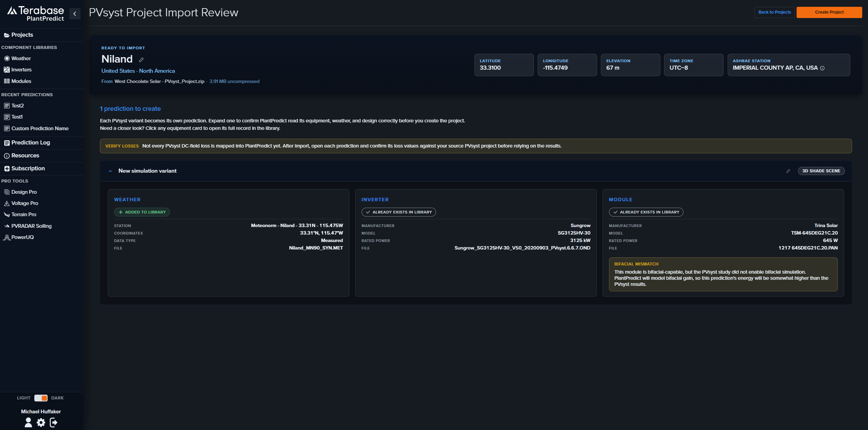868x430 pixels.
Task: Click the Design Pro icon
Action: coord(7,192)
